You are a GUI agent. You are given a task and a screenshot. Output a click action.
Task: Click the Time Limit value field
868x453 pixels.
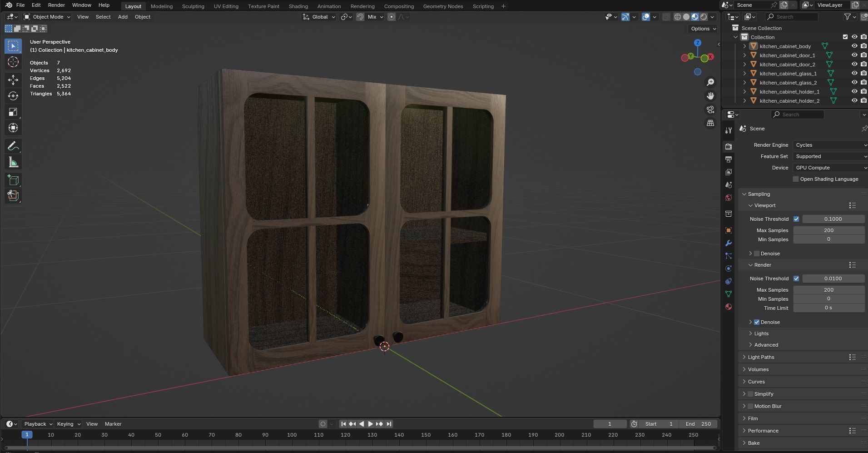pos(828,308)
